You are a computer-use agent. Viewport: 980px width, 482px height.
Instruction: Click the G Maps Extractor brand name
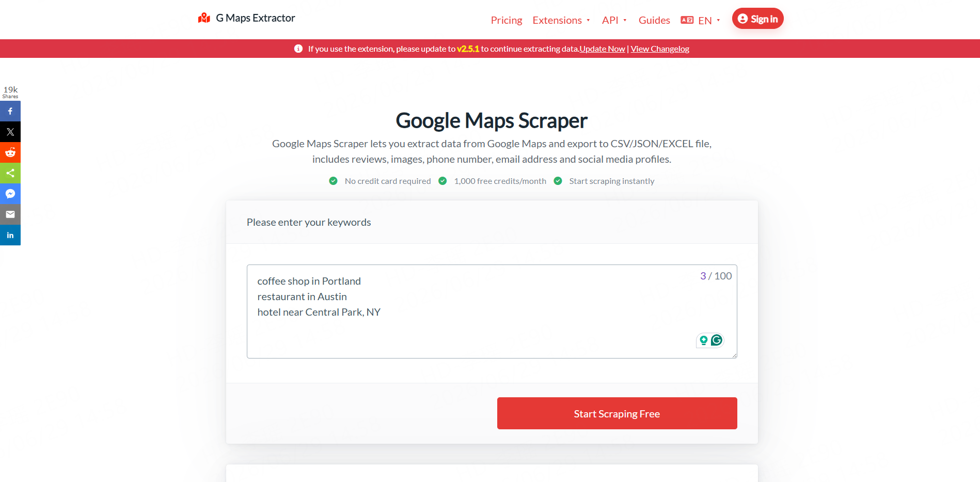click(256, 18)
